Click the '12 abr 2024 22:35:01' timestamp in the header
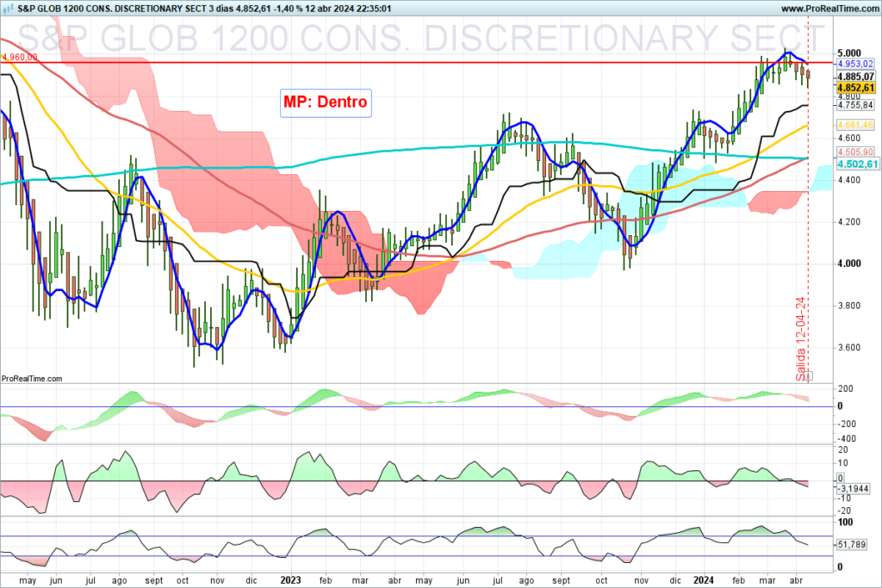This screenshot has height=588, width=882. pos(348,9)
